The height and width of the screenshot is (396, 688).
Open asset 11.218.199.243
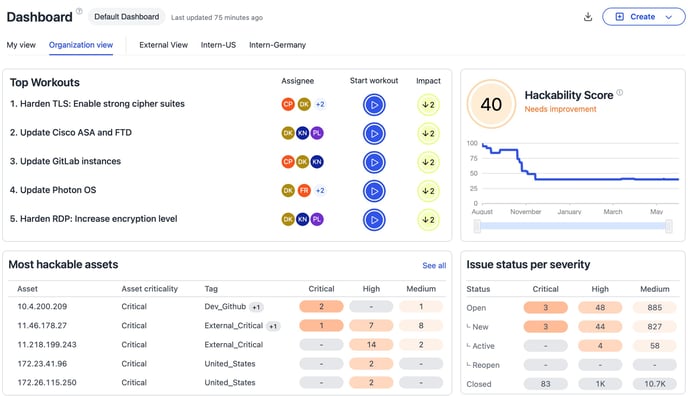click(x=47, y=345)
